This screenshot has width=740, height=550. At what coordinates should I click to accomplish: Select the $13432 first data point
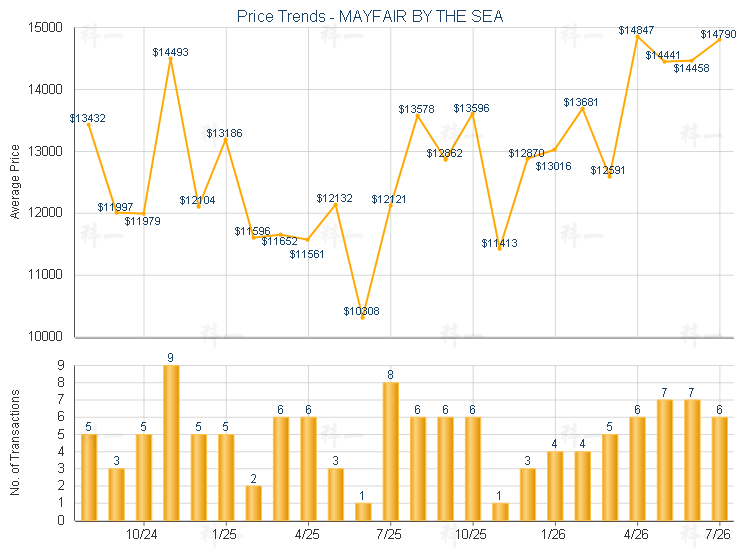tap(89, 124)
